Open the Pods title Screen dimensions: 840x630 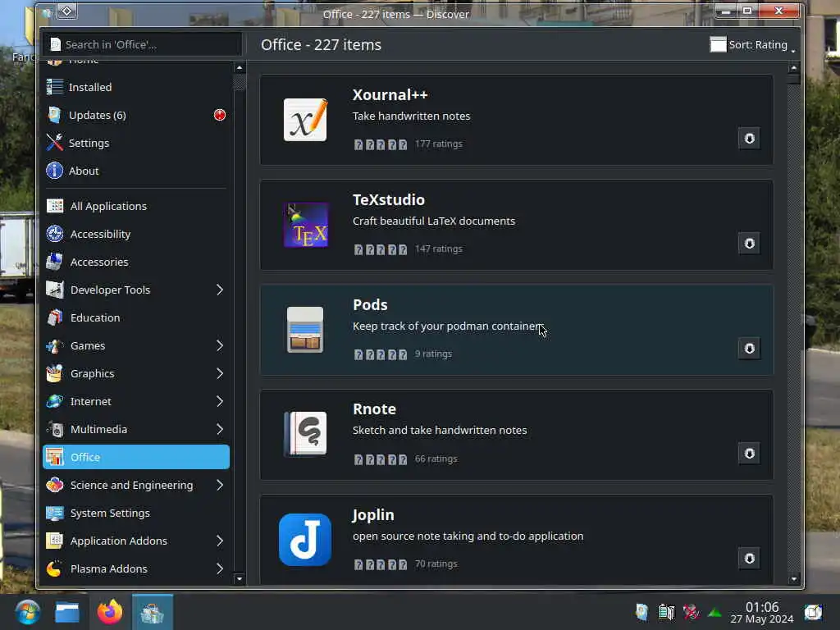(x=370, y=305)
